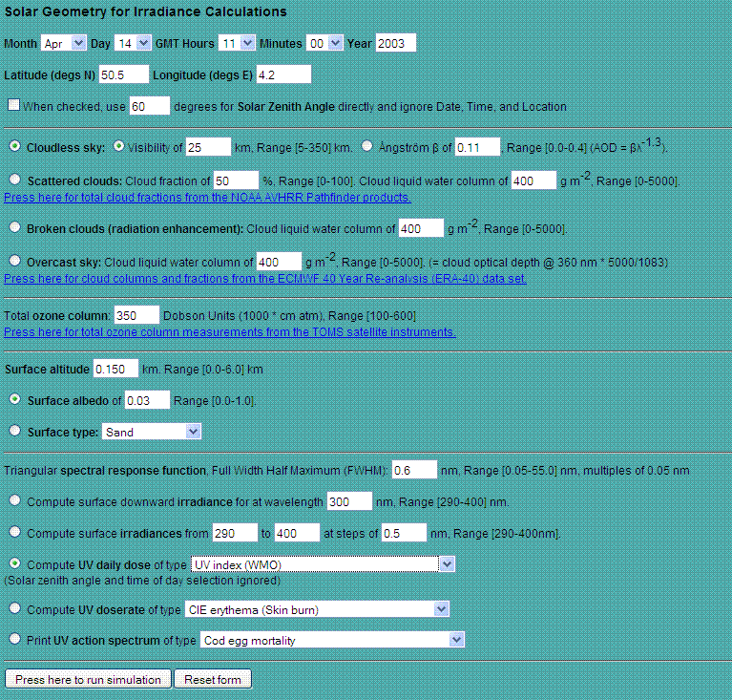Open the UV daily dose type dropdown
This screenshot has height=700, width=732.
click(323, 564)
